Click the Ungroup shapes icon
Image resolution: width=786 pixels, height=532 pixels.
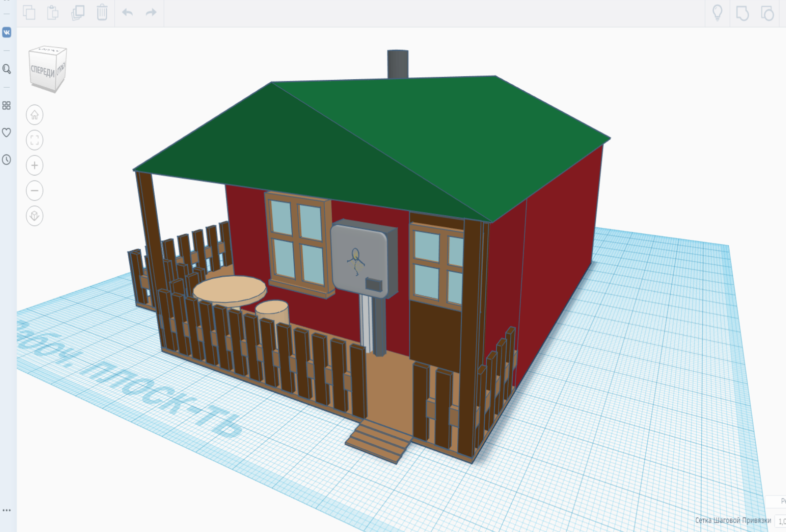click(767, 13)
